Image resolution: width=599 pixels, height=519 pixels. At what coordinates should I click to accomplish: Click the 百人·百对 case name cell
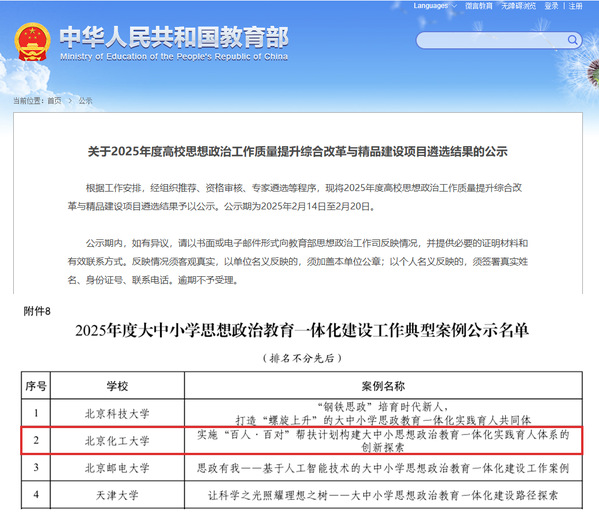pos(383,440)
